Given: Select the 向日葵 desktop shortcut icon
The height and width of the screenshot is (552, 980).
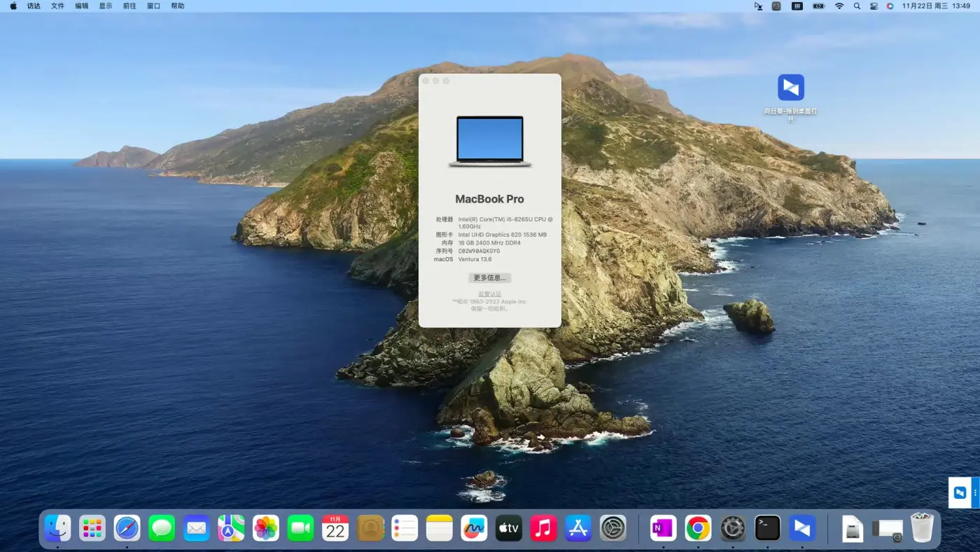Looking at the screenshot, I should click(790, 88).
